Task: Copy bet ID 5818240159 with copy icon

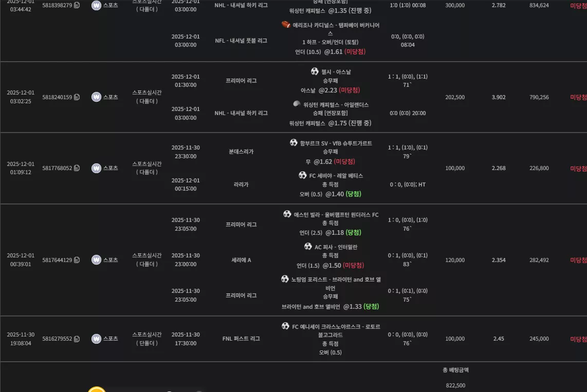Action: pos(77,97)
